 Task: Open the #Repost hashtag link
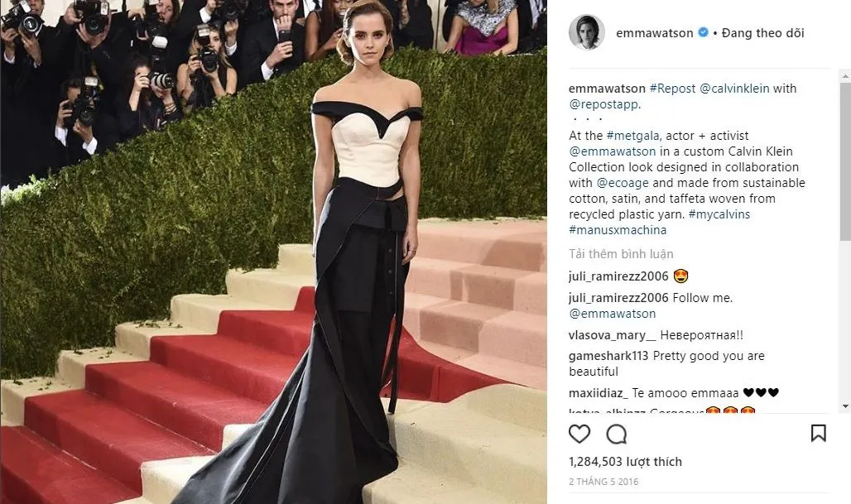pos(672,89)
